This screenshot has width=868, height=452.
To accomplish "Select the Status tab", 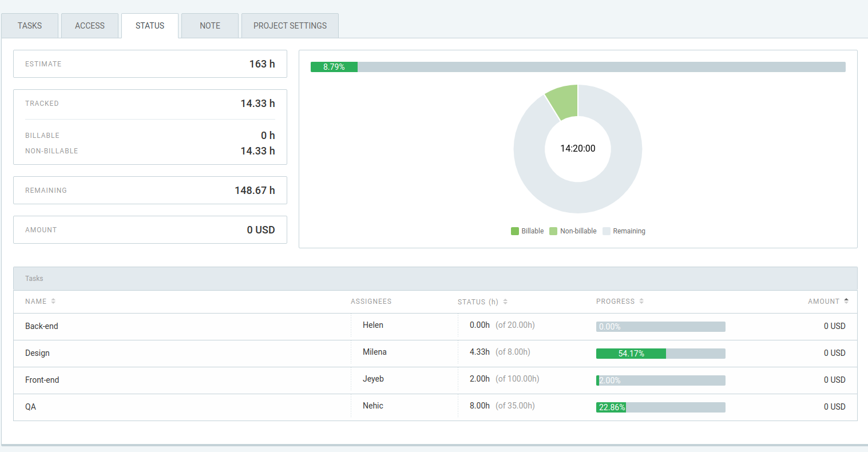I will coord(150,26).
